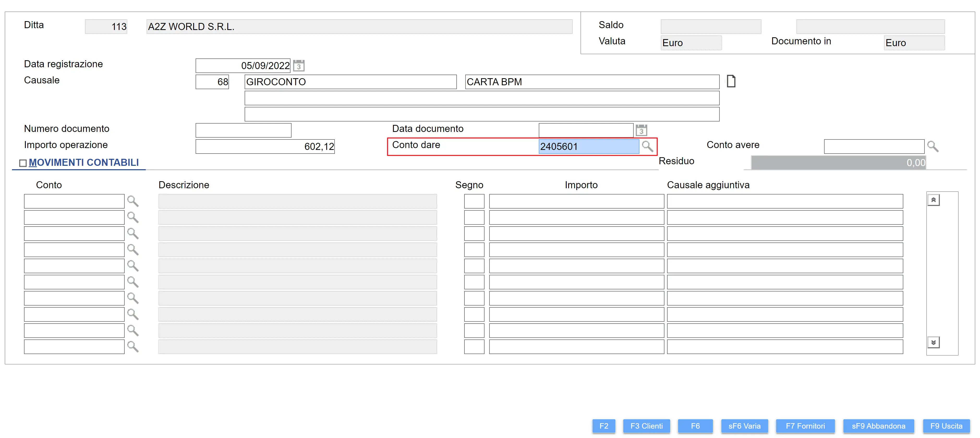Click the sF6 Varia button

[744, 426]
